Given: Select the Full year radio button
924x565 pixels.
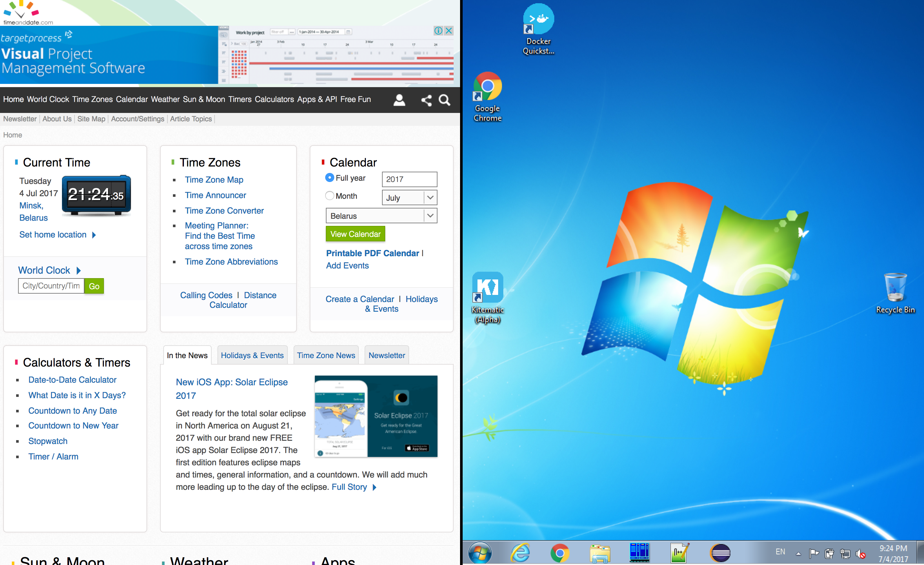Looking at the screenshot, I should pyautogui.click(x=329, y=177).
